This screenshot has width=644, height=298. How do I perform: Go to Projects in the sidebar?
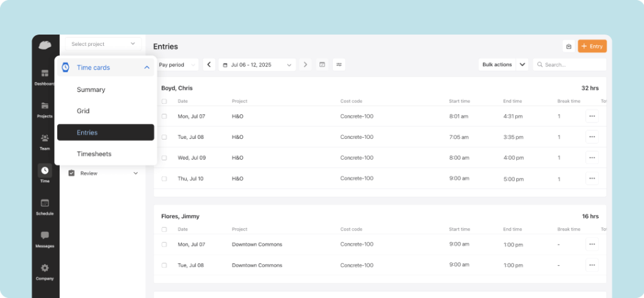(x=45, y=106)
